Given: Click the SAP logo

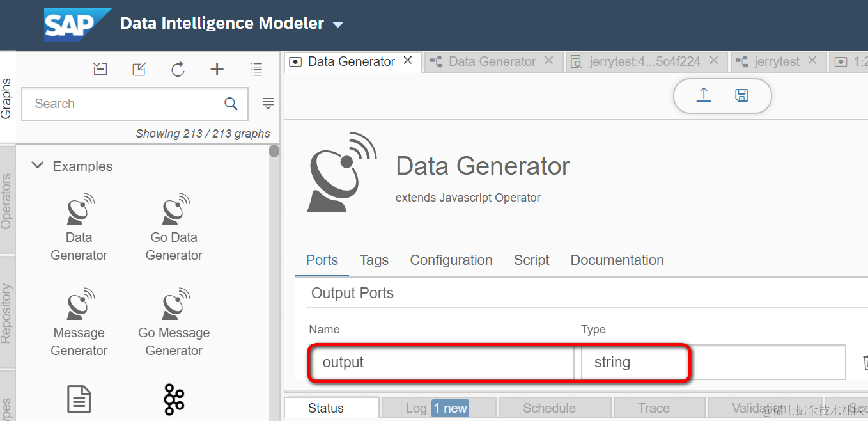Looking at the screenshot, I should (x=77, y=26).
